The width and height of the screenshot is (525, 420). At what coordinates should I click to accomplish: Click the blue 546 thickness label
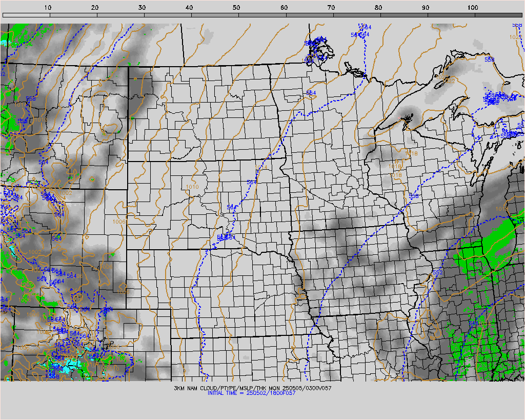(x=473, y=323)
